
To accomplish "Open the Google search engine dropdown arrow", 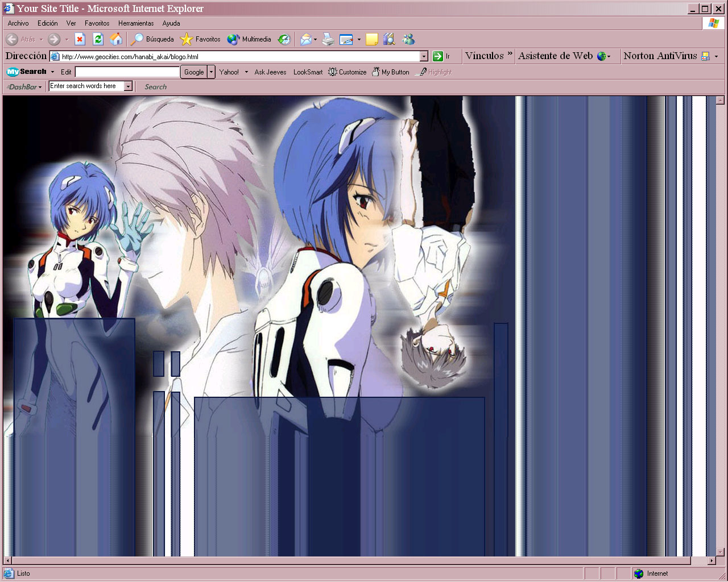I will 211,72.
